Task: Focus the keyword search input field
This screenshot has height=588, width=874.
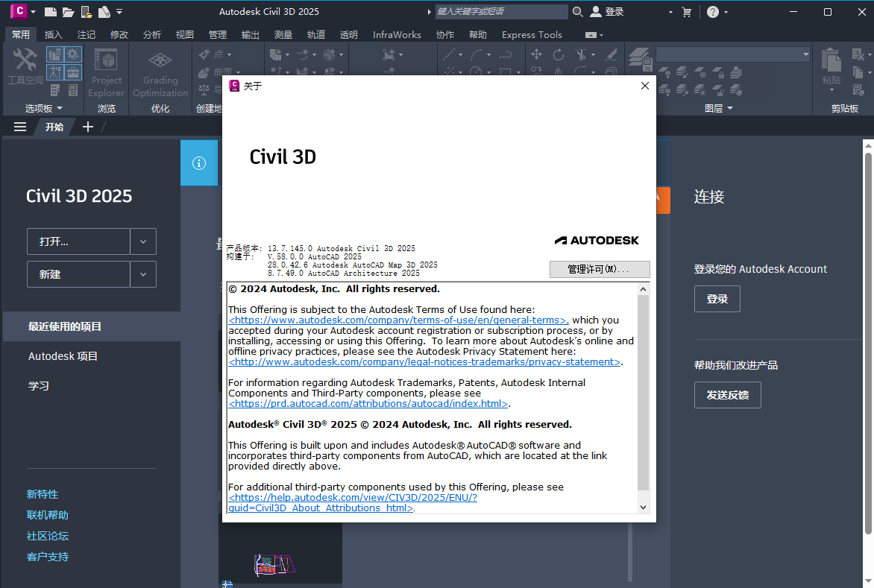Action: 501,12
